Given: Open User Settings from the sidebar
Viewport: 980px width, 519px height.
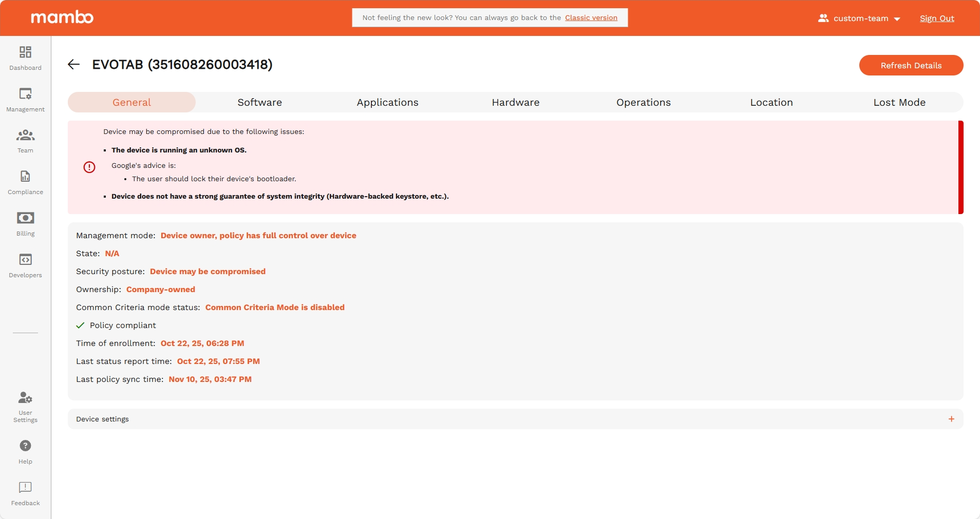Looking at the screenshot, I should (25, 398).
